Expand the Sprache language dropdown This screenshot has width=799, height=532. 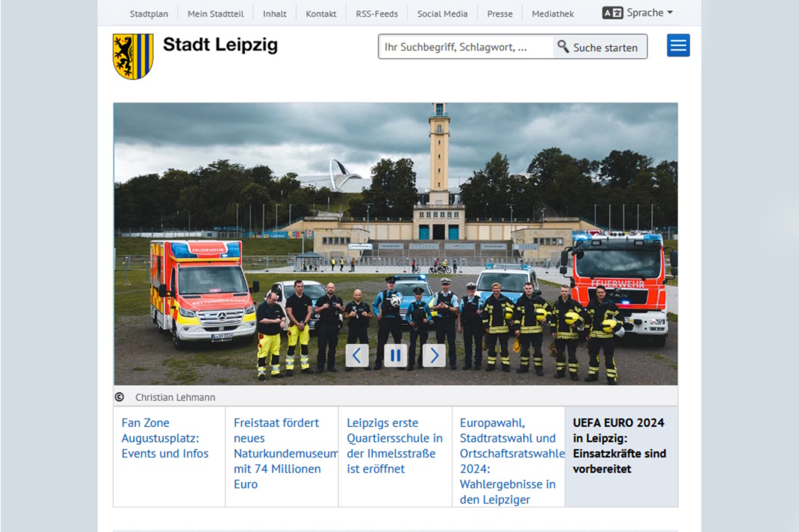tap(650, 13)
